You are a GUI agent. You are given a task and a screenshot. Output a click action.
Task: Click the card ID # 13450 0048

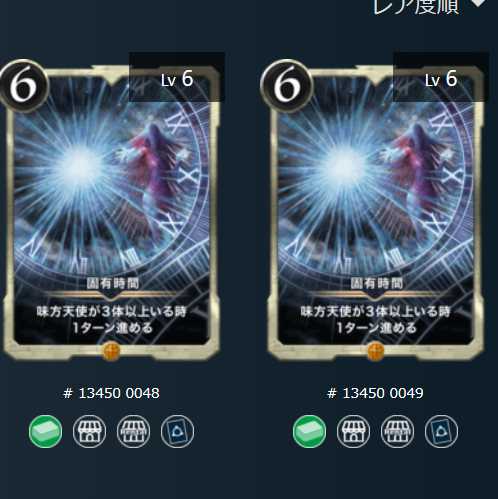point(111,393)
